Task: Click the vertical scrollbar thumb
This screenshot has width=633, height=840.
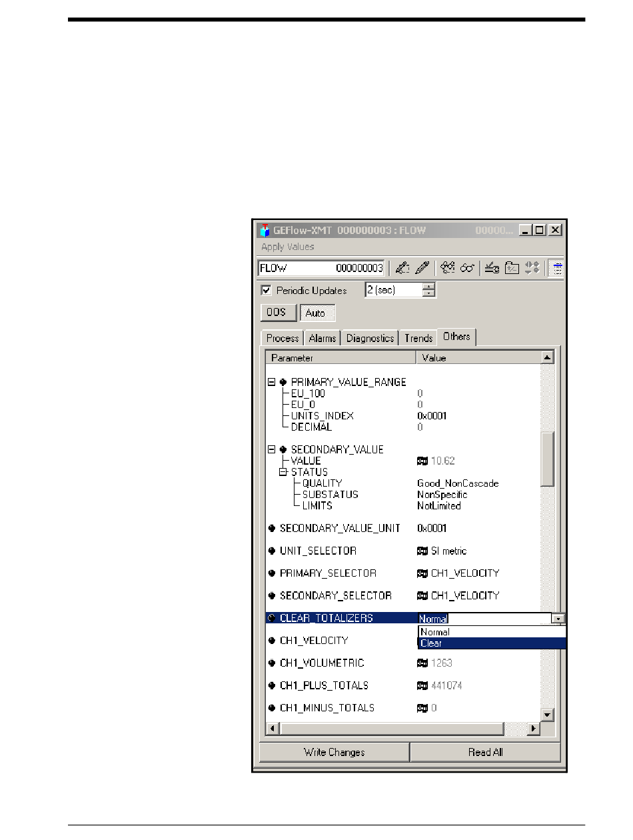Action: click(547, 459)
